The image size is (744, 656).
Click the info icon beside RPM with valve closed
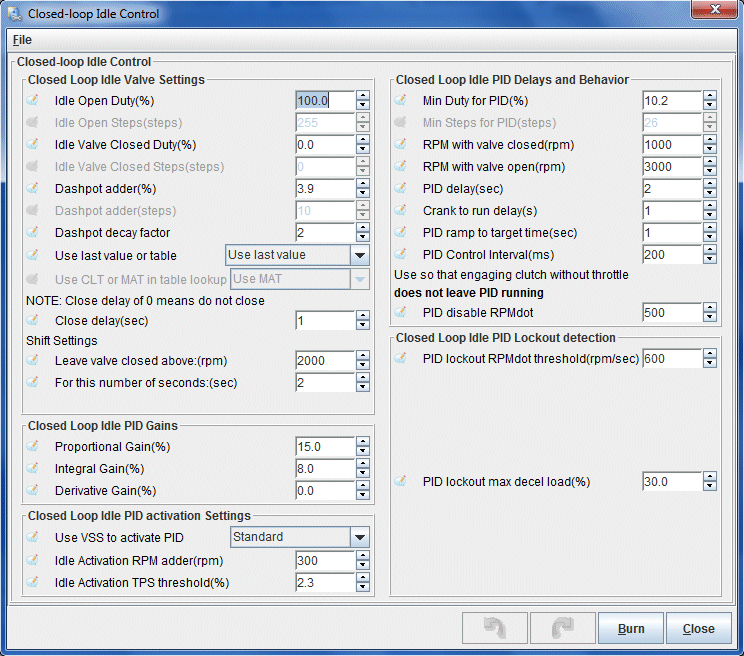(400, 144)
